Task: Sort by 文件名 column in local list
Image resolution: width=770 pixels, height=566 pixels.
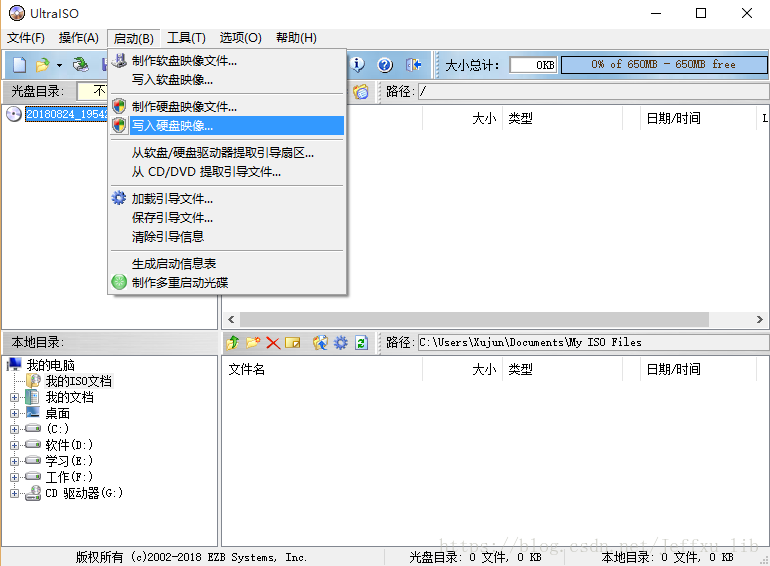Action: coord(322,369)
